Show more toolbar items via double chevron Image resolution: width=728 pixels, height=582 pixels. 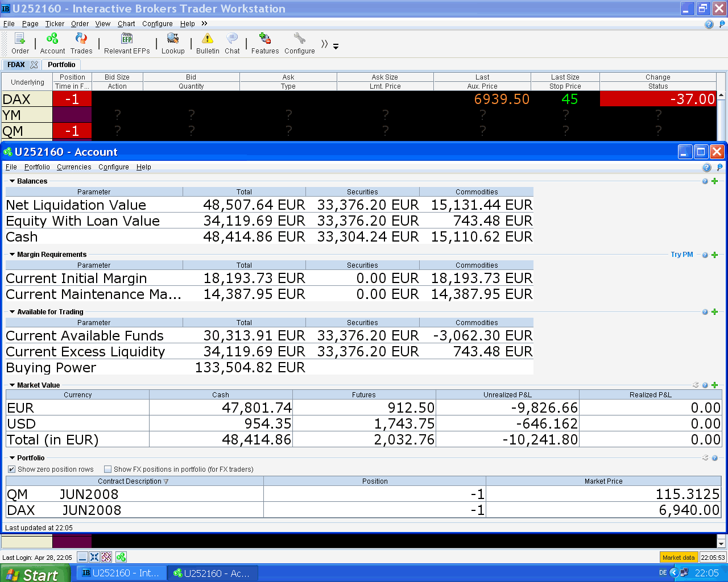click(324, 44)
